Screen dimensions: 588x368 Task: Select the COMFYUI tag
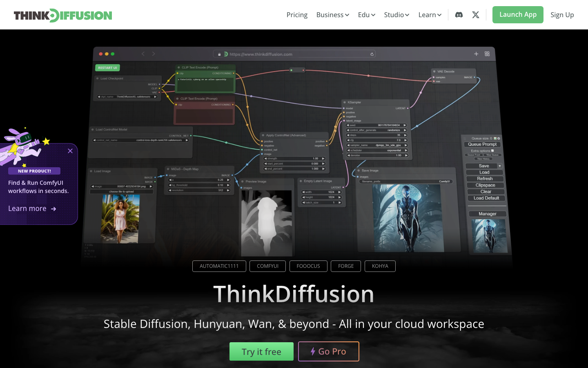268,266
